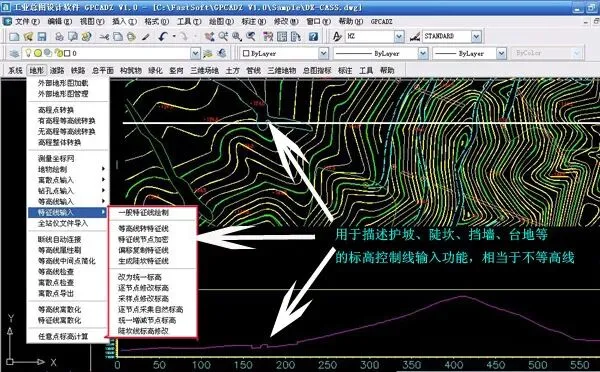Image resolution: width=600 pixels, height=372 pixels.
Task: Open the 道路 menu in GPCADZ bar
Action: (57, 70)
